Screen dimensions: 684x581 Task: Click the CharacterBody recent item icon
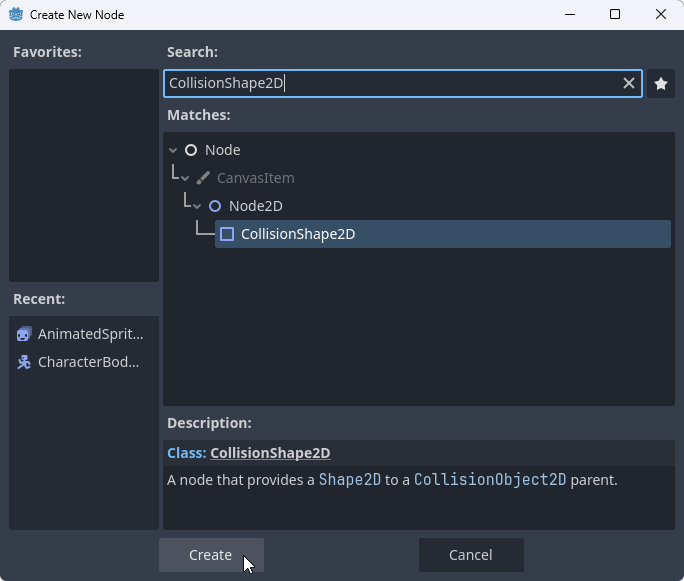25,362
